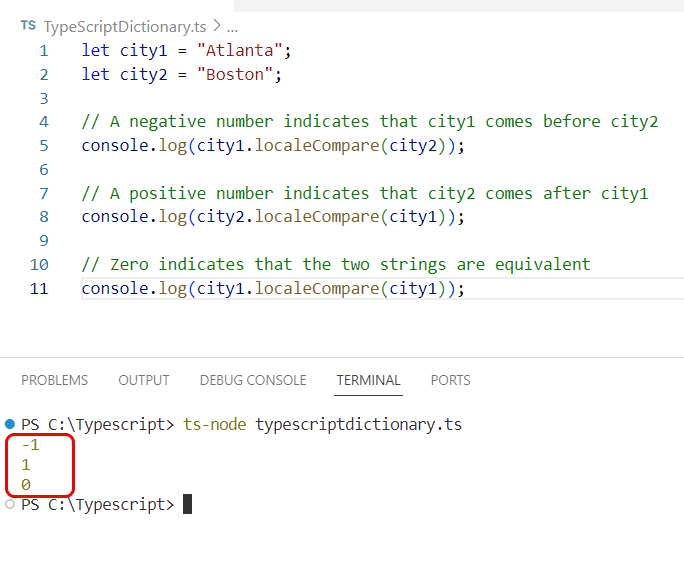The height and width of the screenshot is (584, 684).
Task: Click the terminal cursor at last prompt
Action: [188, 504]
